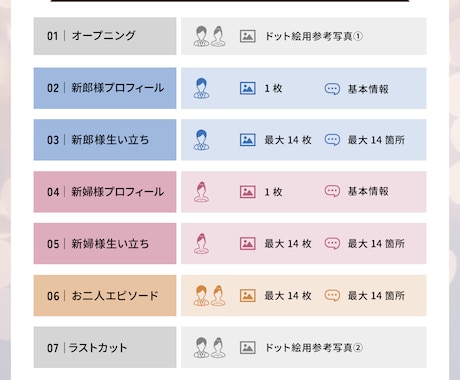460x380 pixels.
Task: Select the 07 ラストカット section label
Action: coord(105,347)
